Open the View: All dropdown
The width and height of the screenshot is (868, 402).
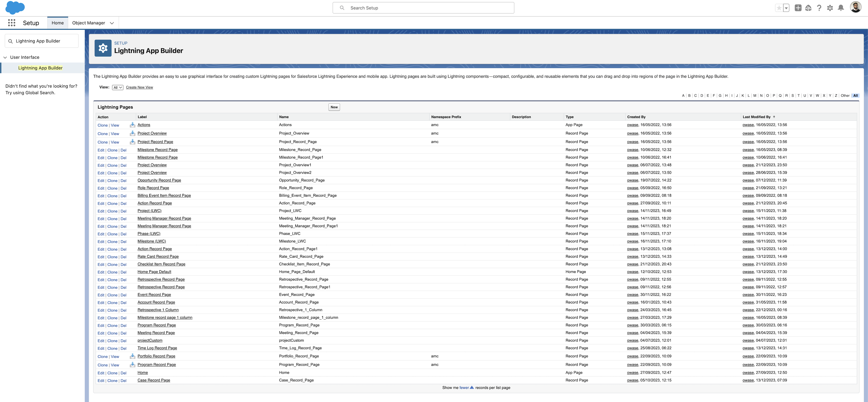pyautogui.click(x=117, y=87)
